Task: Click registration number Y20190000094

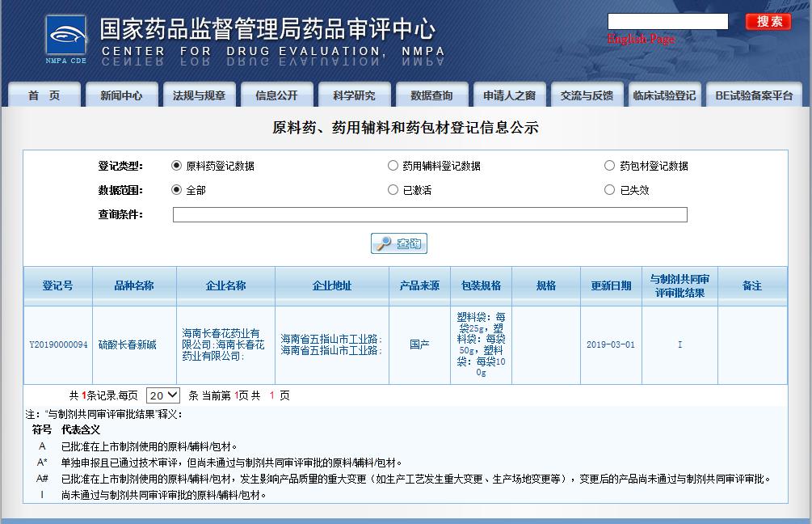Action: click(58, 344)
